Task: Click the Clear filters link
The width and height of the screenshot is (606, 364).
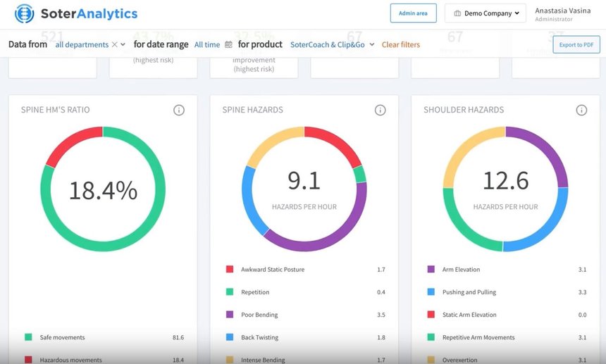Action: [401, 45]
